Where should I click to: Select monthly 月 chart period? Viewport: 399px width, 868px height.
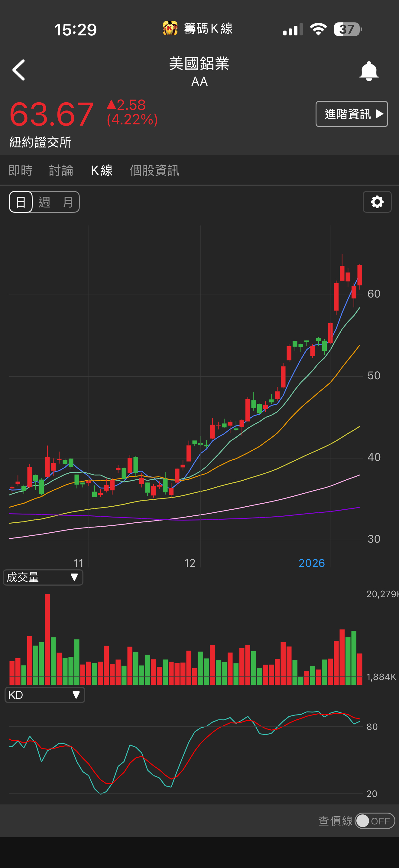[x=68, y=202]
